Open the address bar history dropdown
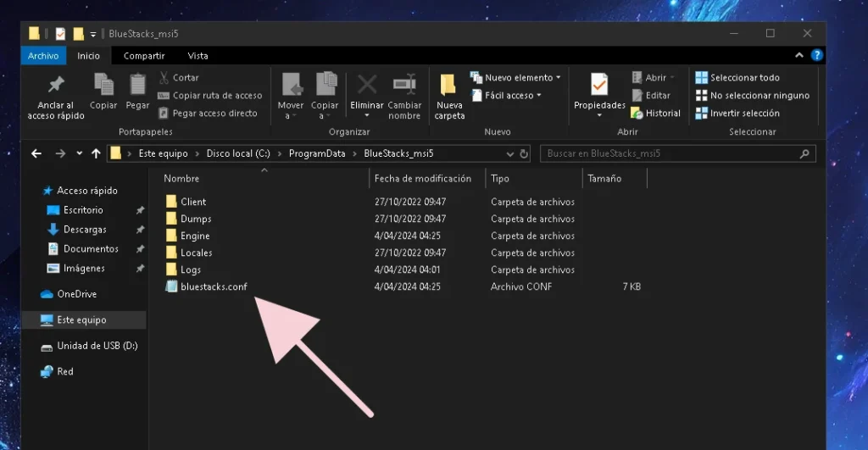The image size is (868, 450). point(508,153)
